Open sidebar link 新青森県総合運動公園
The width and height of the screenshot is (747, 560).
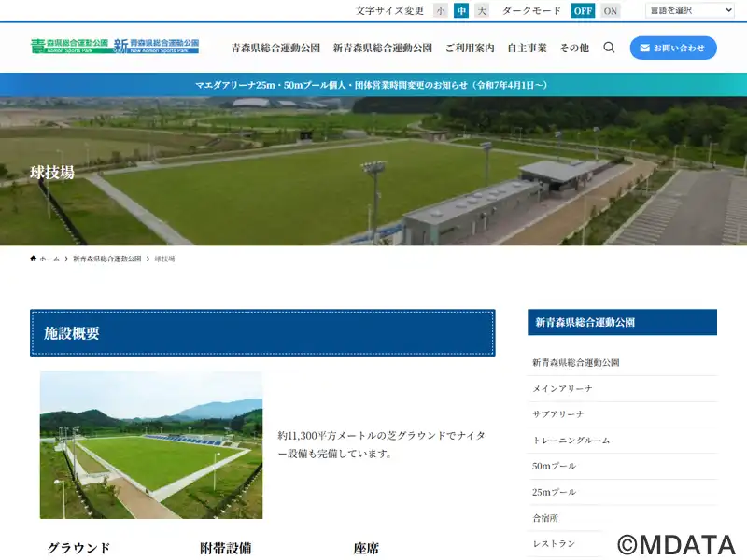[x=622, y=362]
